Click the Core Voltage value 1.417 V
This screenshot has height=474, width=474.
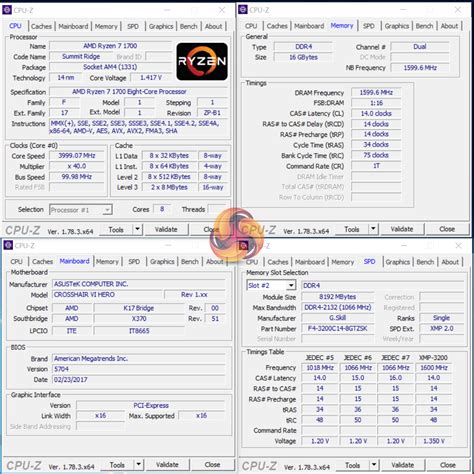click(x=151, y=78)
